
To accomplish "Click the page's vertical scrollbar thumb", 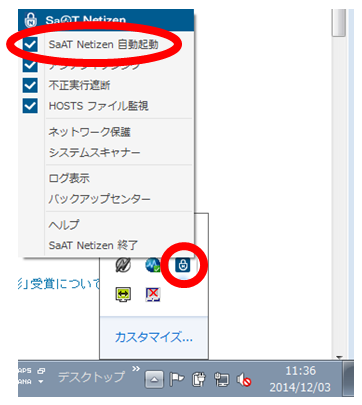I will [339, 23].
